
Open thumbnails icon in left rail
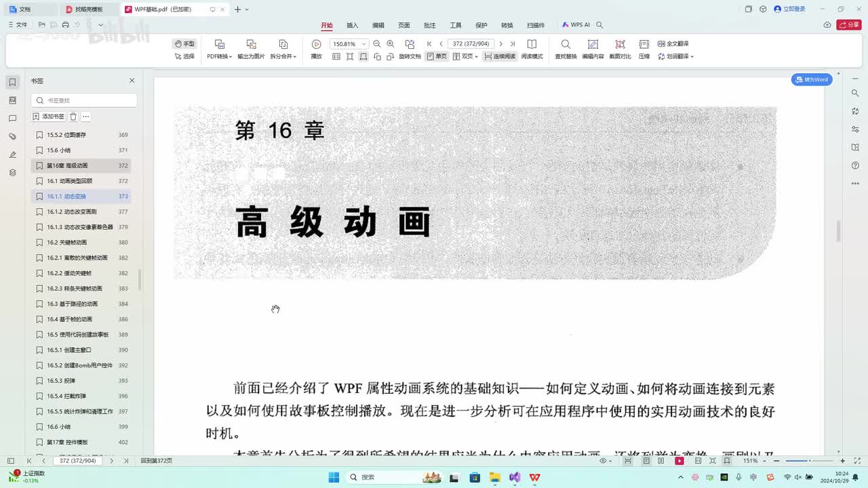tap(12, 100)
